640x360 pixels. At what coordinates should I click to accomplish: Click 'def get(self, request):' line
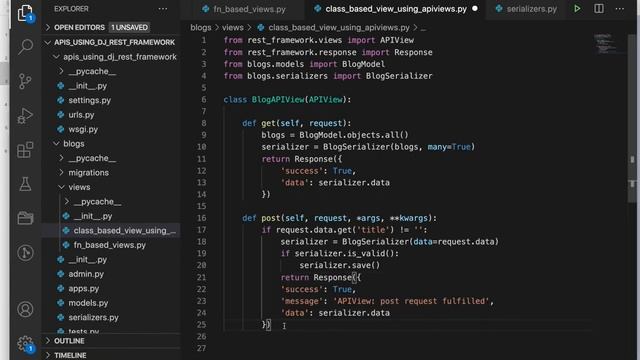[296, 123]
